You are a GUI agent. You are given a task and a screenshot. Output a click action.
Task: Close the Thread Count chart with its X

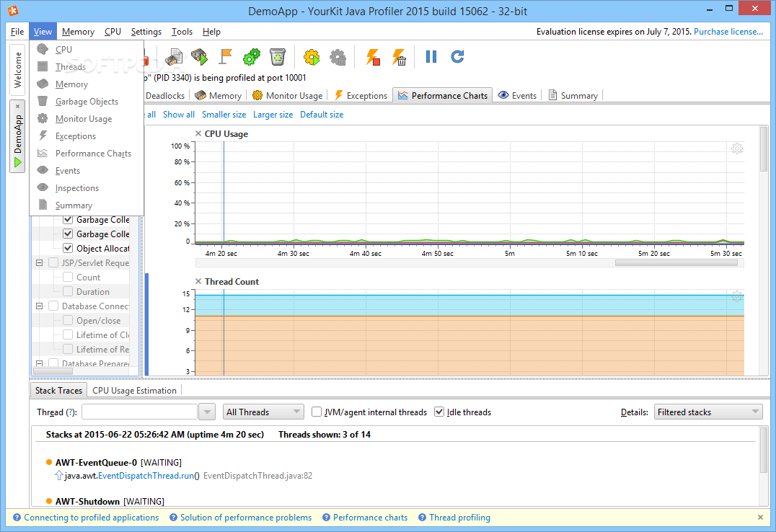pyautogui.click(x=198, y=281)
